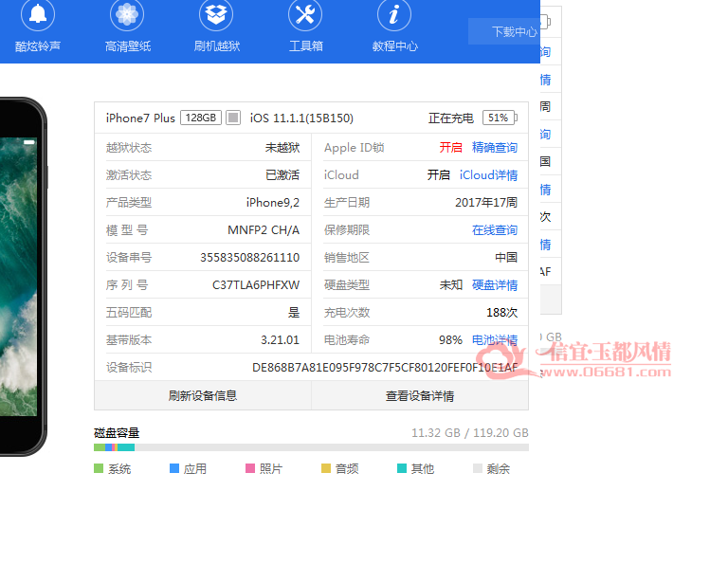This screenshot has width=728, height=582.
Task: Open the 高清壁纸 wallpaper flower icon
Action: click(x=127, y=14)
